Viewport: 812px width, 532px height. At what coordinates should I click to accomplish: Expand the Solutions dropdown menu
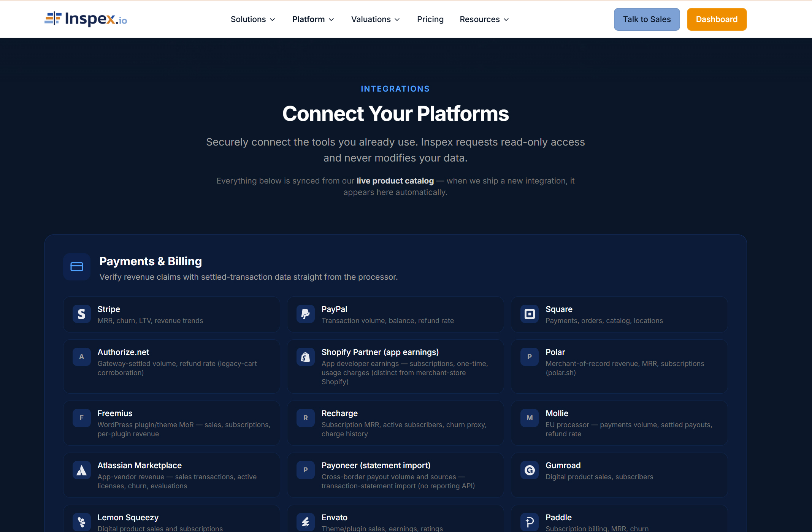click(253, 19)
